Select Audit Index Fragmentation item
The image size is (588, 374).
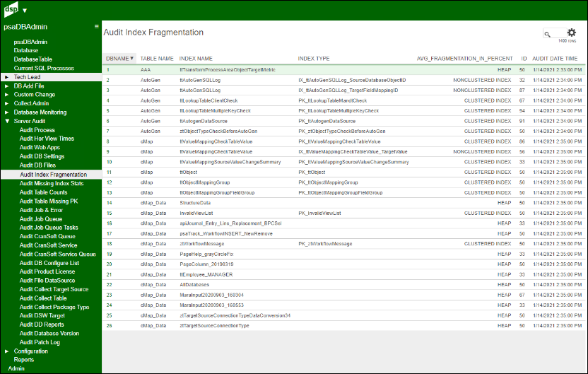coord(53,175)
